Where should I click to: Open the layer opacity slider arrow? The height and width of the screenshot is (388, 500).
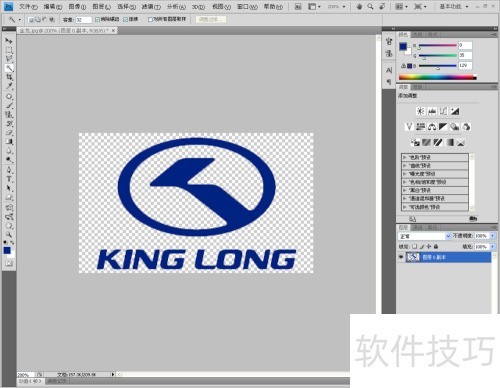pyautogui.click(x=493, y=236)
